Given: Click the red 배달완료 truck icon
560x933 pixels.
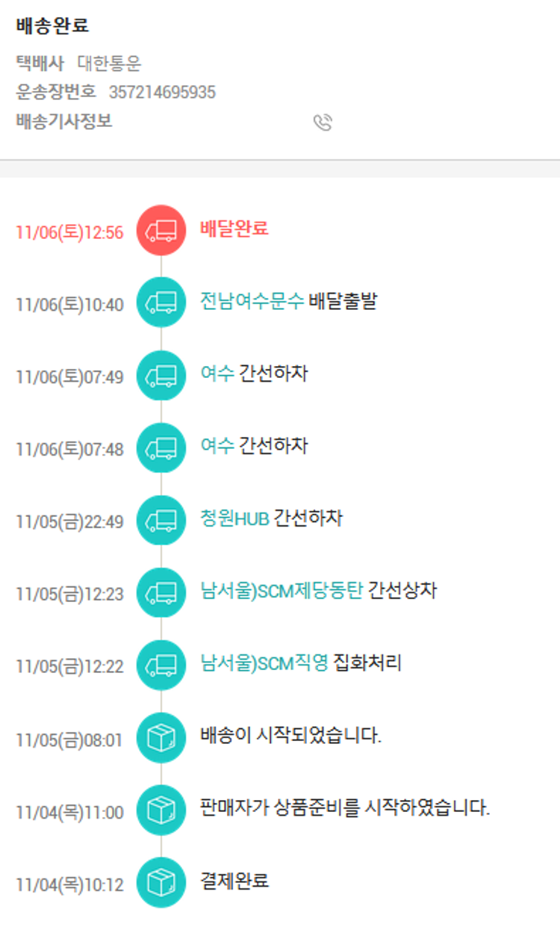Looking at the screenshot, I should (161, 230).
